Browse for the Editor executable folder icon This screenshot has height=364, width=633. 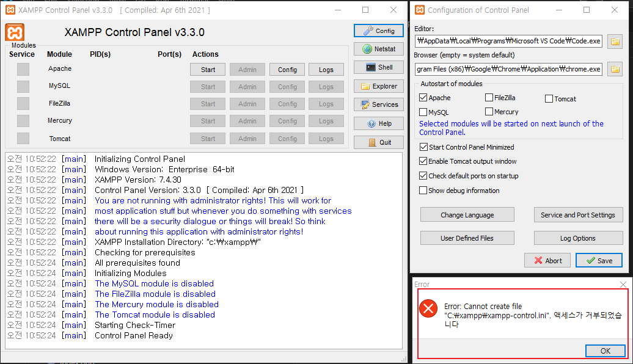click(615, 41)
